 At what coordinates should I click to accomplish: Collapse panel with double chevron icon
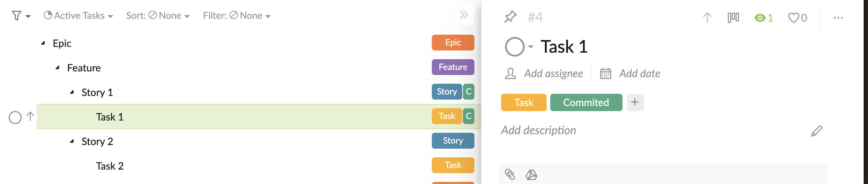(464, 15)
